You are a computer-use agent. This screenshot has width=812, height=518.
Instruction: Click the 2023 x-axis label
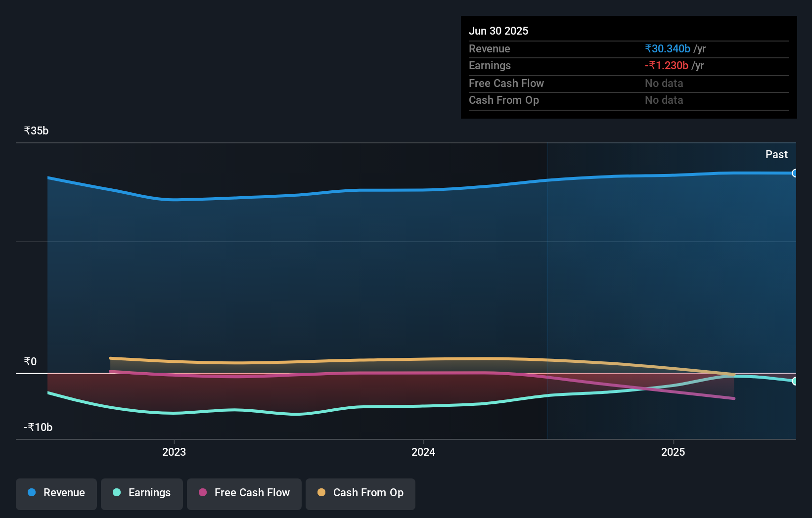[174, 452]
